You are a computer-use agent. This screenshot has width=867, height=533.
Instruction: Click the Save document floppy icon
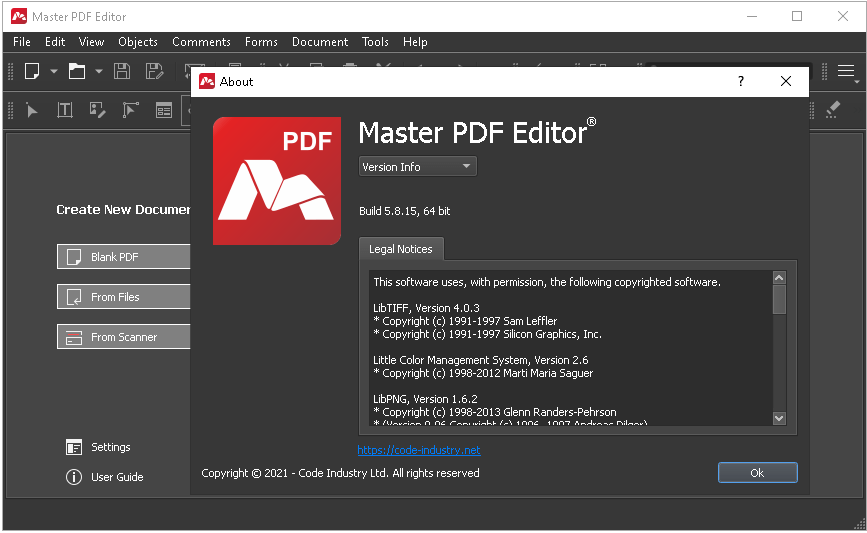(x=121, y=71)
